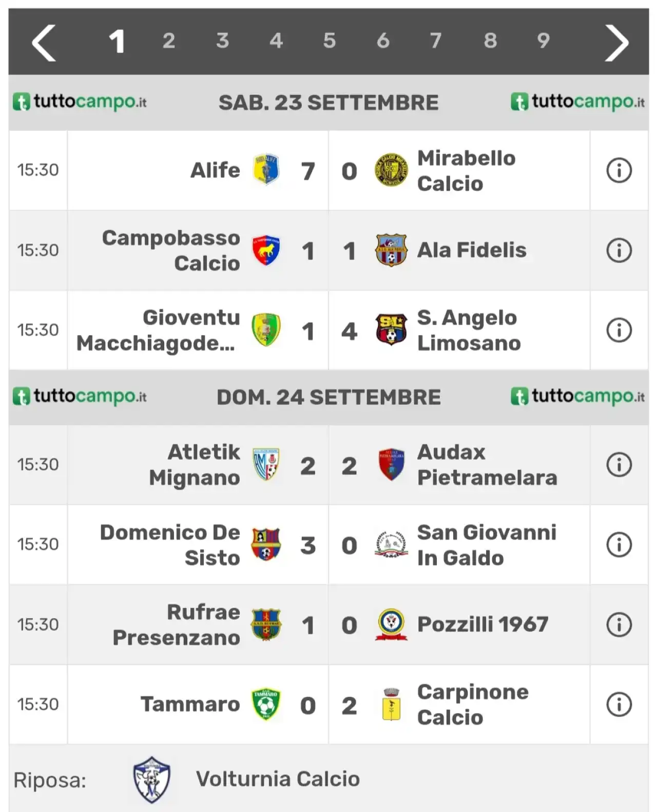Screen dimensions: 657x812
Task: Open Rufrae Presenzano team name
Action: (x=176, y=625)
